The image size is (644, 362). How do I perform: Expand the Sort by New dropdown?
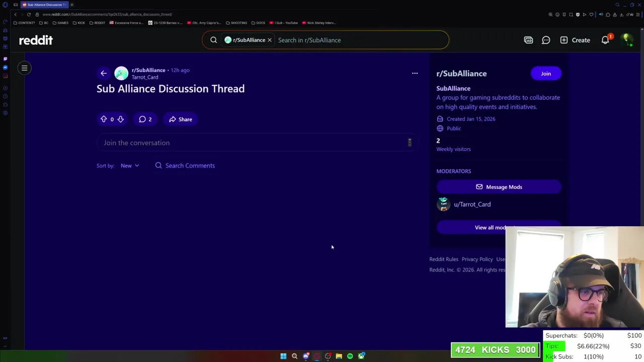[130, 165]
